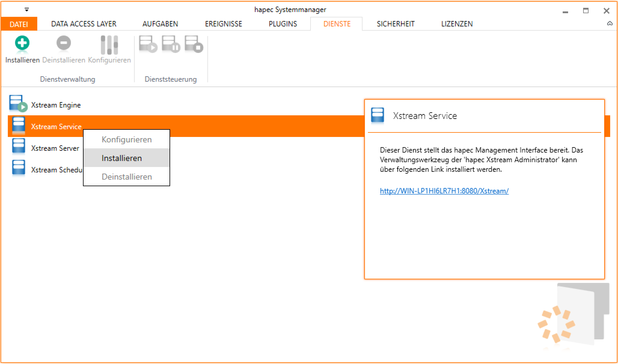Collapse the ribbon with the top-right arrow
This screenshot has width=618, height=364.
610,23
